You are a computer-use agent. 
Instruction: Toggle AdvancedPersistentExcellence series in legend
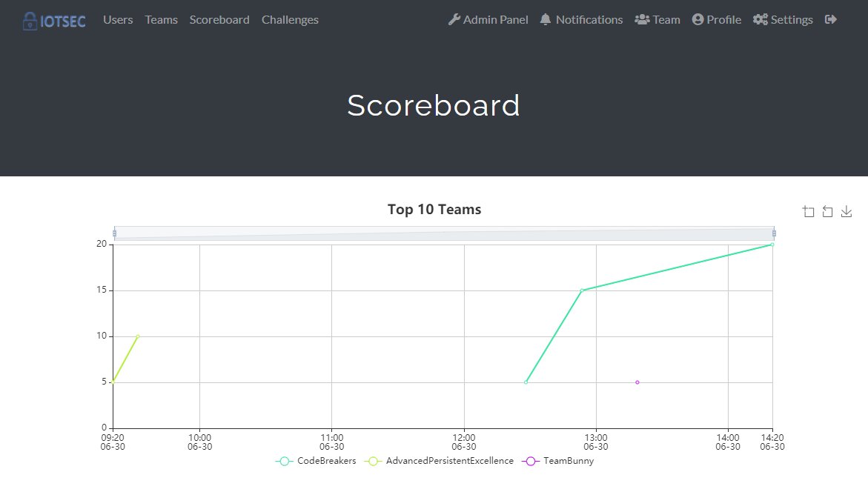click(438, 461)
